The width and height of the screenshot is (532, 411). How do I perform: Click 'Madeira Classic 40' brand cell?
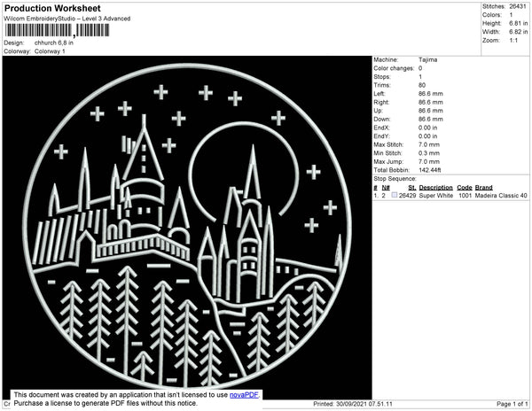click(501, 196)
